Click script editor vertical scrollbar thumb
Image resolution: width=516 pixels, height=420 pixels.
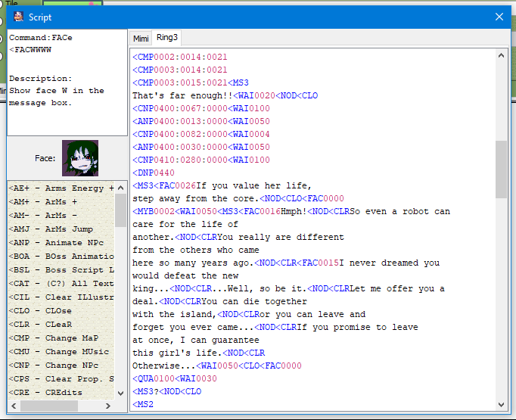click(501, 170)
